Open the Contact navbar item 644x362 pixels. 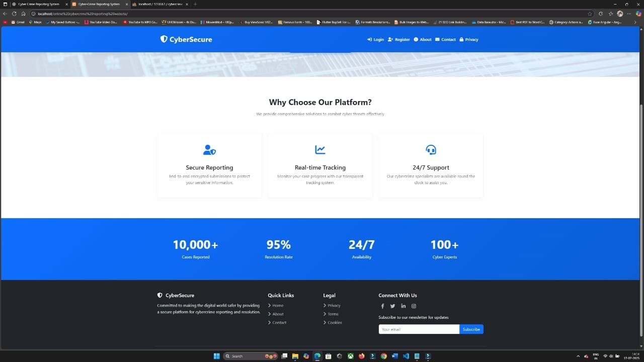[x=445, y=40]
